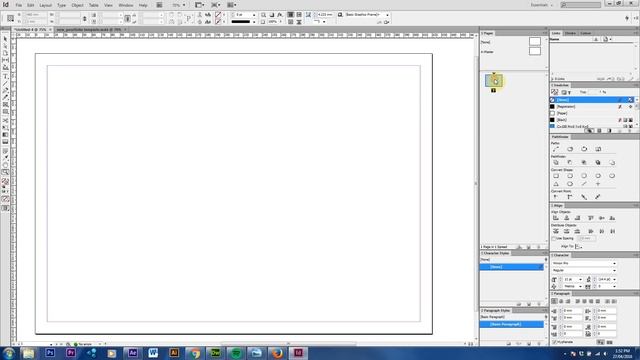Align left edges in Align panel

click(556, 218)
